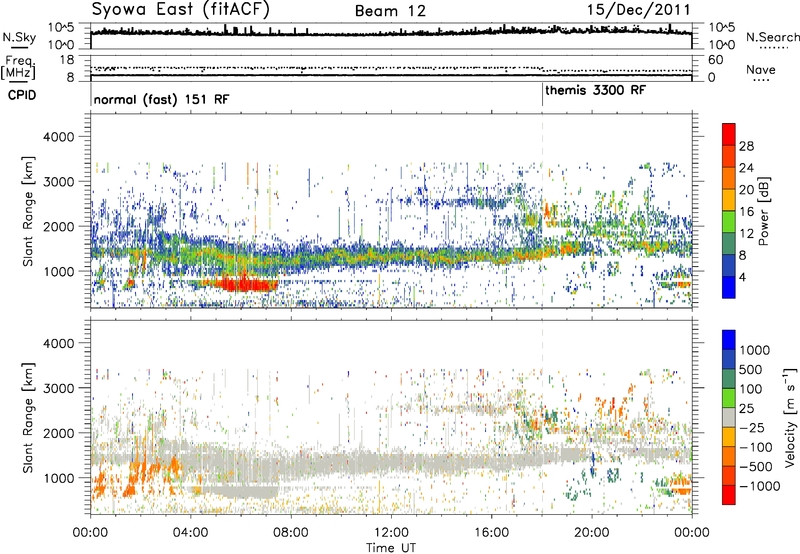800x554 pixels.
Task: Click the date '15/Dec/2011'
Action: tap(638, 10)
